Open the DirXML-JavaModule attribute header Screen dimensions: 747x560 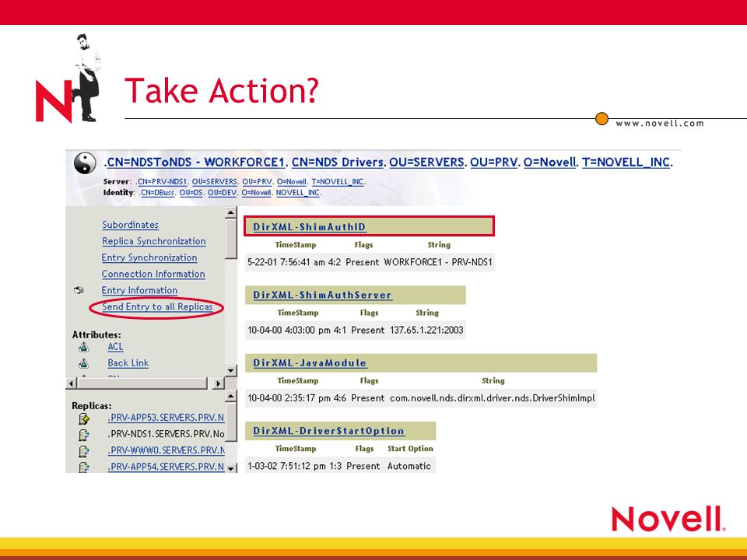pyautogui.click(x=310, y=363)
